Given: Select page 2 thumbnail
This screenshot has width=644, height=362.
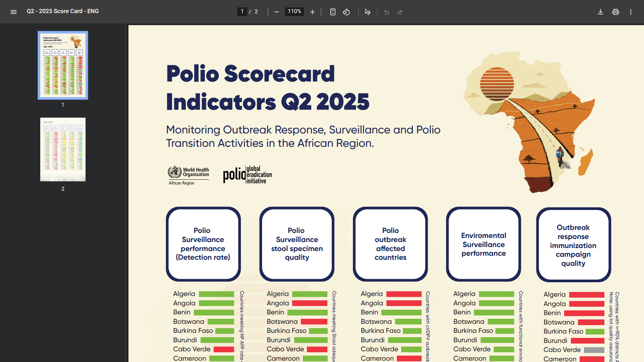Looking at the screenshot, I should coord(63,149).
